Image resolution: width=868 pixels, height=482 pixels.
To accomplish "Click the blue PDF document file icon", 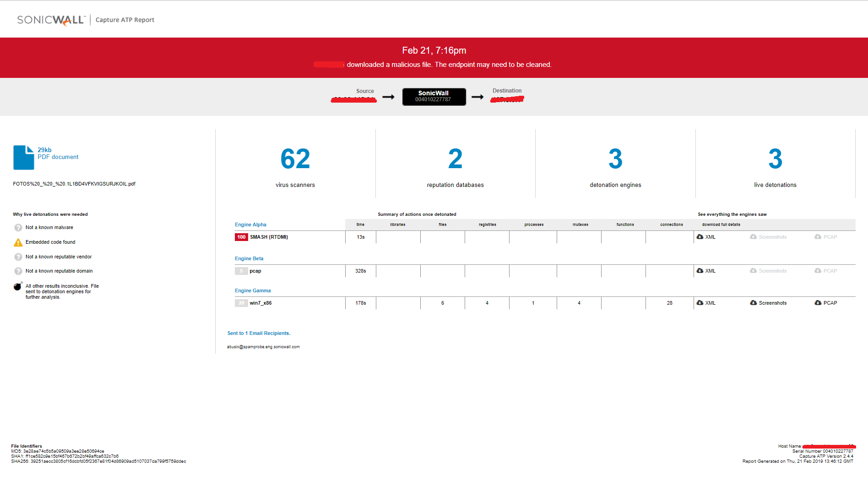I will (x=24, y=158).
